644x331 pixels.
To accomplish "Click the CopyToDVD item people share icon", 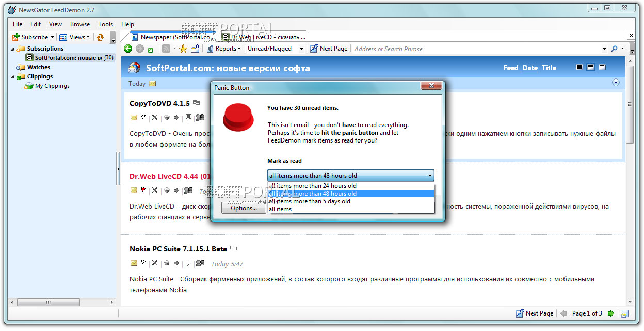I will [x=200, y=118].
